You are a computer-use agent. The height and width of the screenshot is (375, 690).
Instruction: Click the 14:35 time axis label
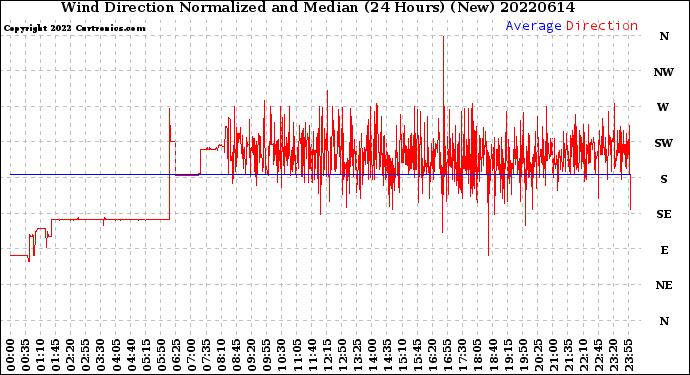tap(387, 355)
